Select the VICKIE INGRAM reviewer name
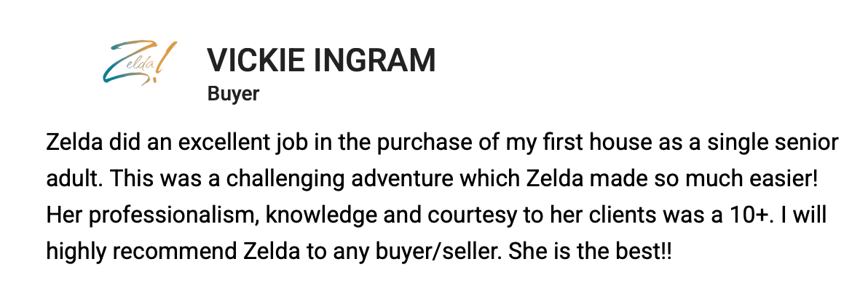The width and height of the screenshot is (868, 291). 321,60
